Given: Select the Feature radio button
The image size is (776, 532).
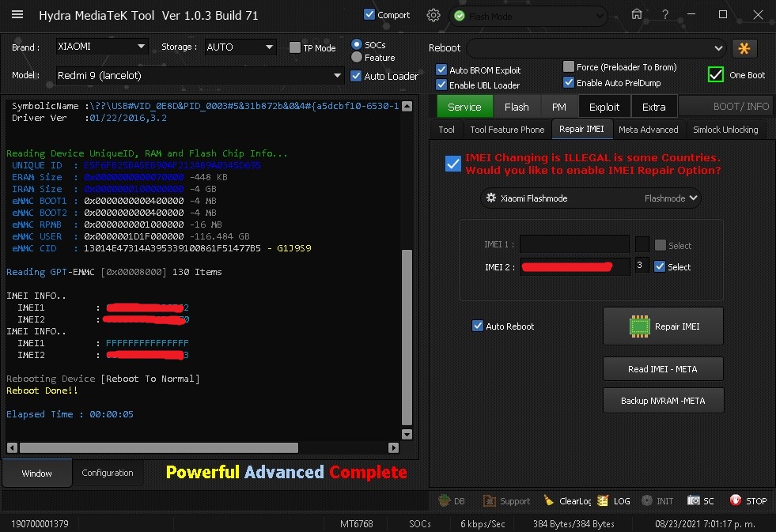Looking at the screenshot, I should pos(357,57).
